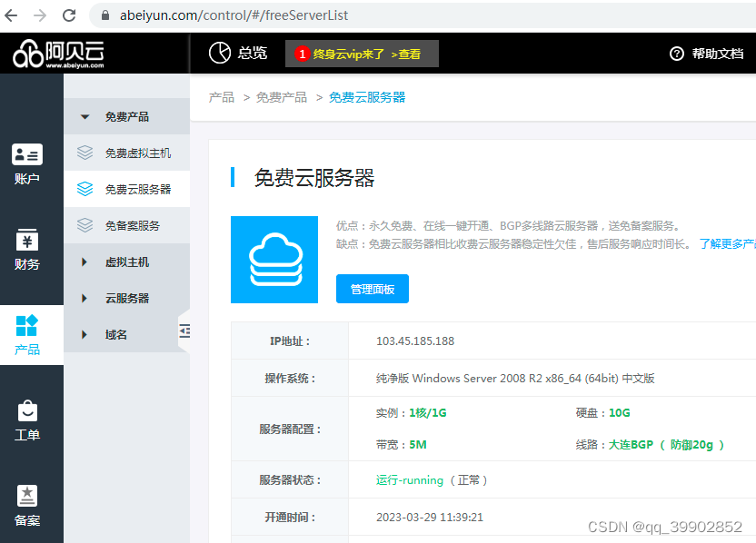Click the 开通时间 row label

coord(290,518)
